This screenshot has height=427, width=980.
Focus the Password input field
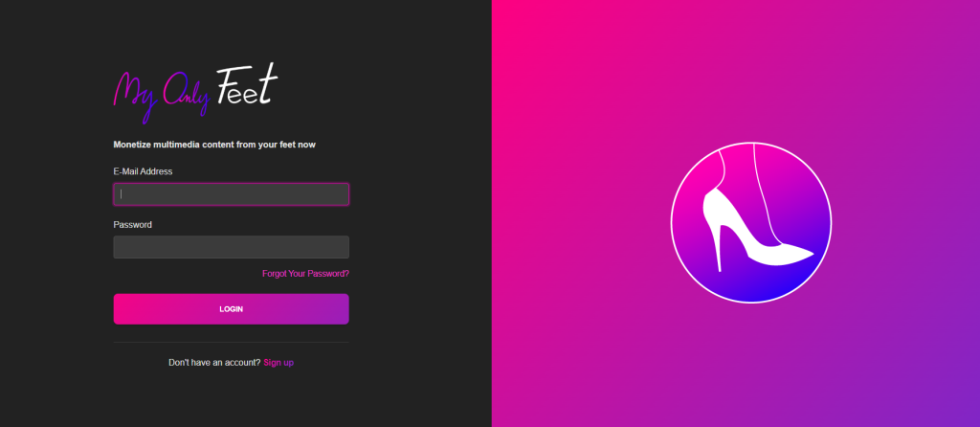click(232, 247)
